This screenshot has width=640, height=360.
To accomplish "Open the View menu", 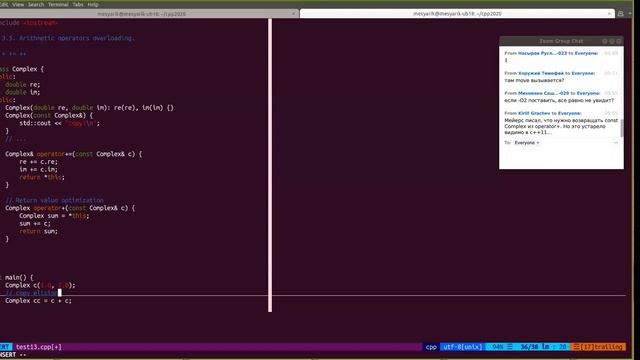I will [x=18, y=4].
